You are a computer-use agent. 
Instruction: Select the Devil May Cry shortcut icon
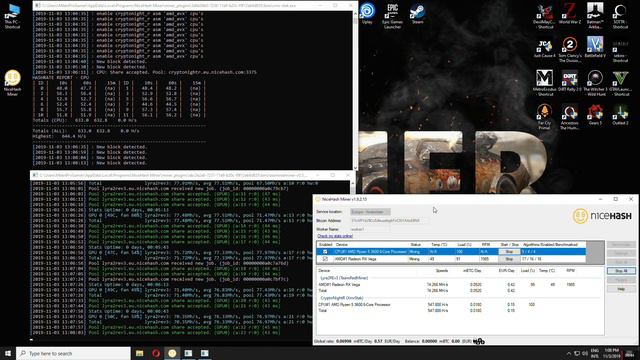pos(545,16)
